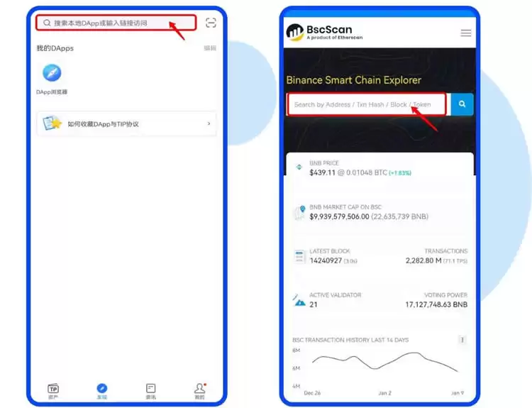Open the BscScan hamburger menu
532x408 pixels.
(x=466, y=33)
